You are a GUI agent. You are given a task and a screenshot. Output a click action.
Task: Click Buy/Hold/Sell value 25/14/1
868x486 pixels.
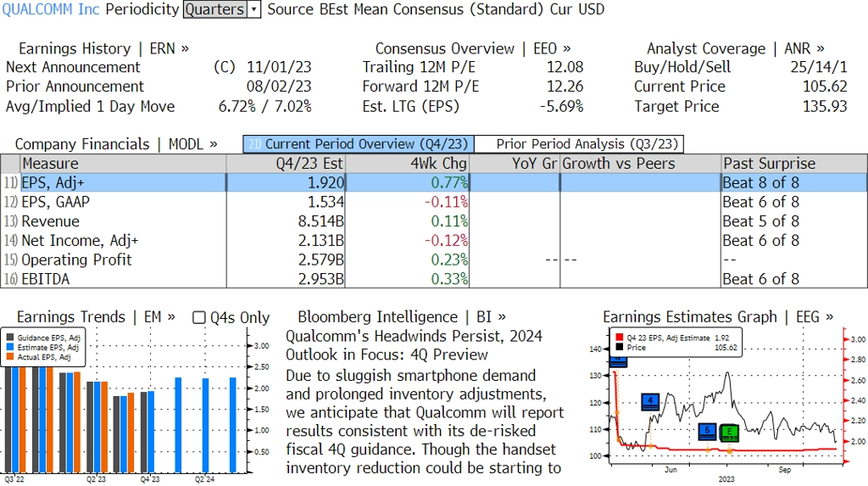819,67
